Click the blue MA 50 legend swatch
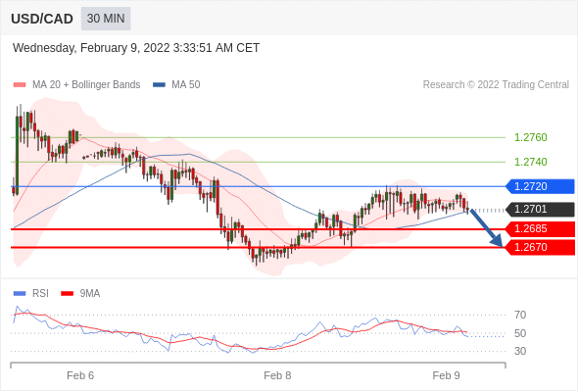578x392 pixels. pos(160,85)
